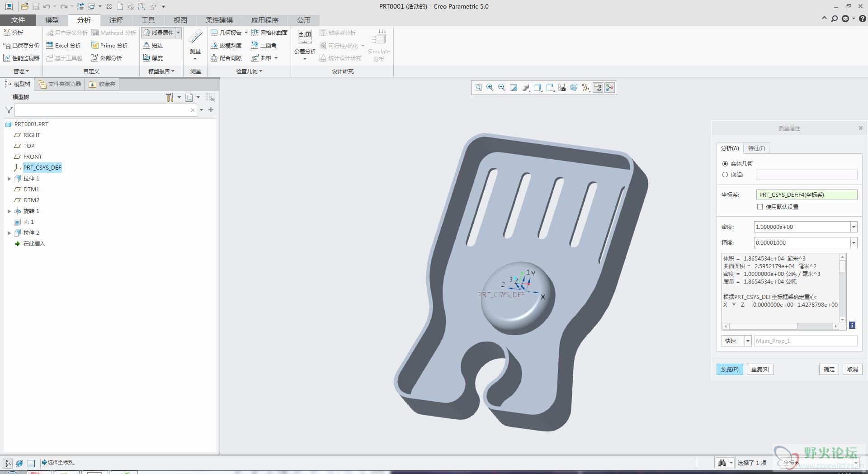
Task: Click the 重复(R) button
Action: pos(760,370)
